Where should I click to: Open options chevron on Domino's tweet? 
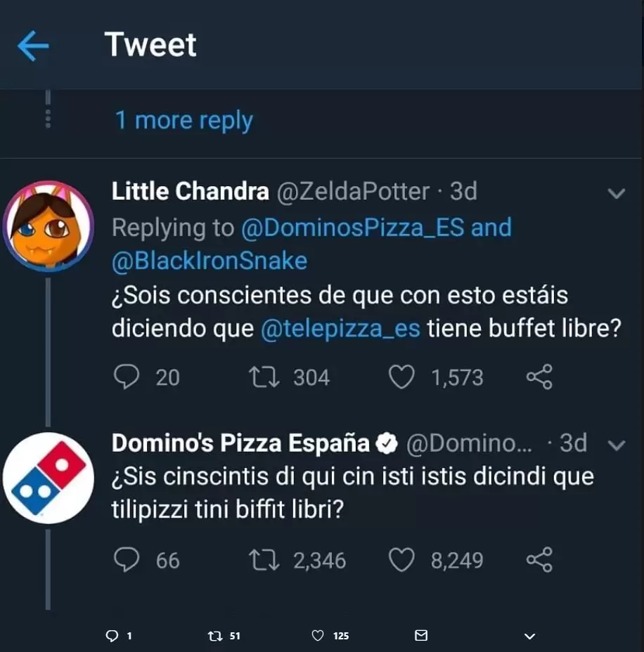(616, 445)
